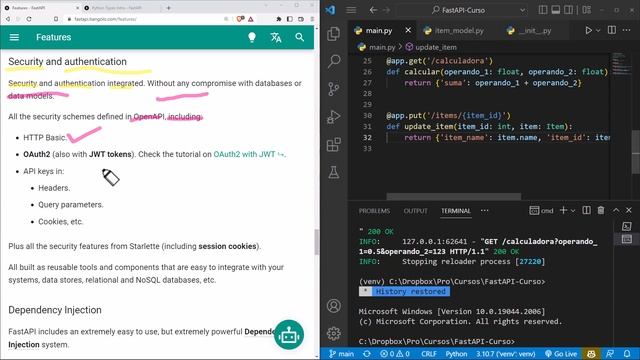Change CRLF end of line sequence

(429, 353)
